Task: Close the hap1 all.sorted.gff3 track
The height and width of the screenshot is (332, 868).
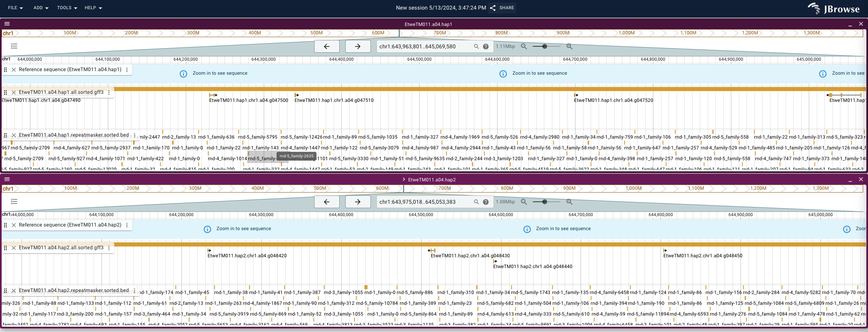Action: click(14, 92)
